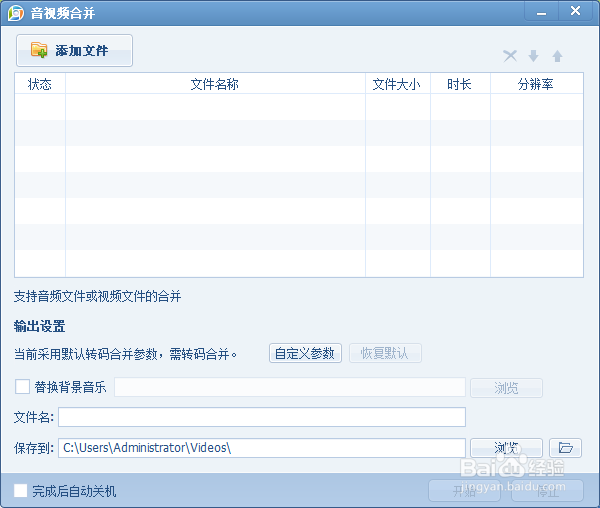The height and width of the screenshot is (508, 600).
Task: Move selected file up with arrow icon
Action: click(x=557, y=56)
